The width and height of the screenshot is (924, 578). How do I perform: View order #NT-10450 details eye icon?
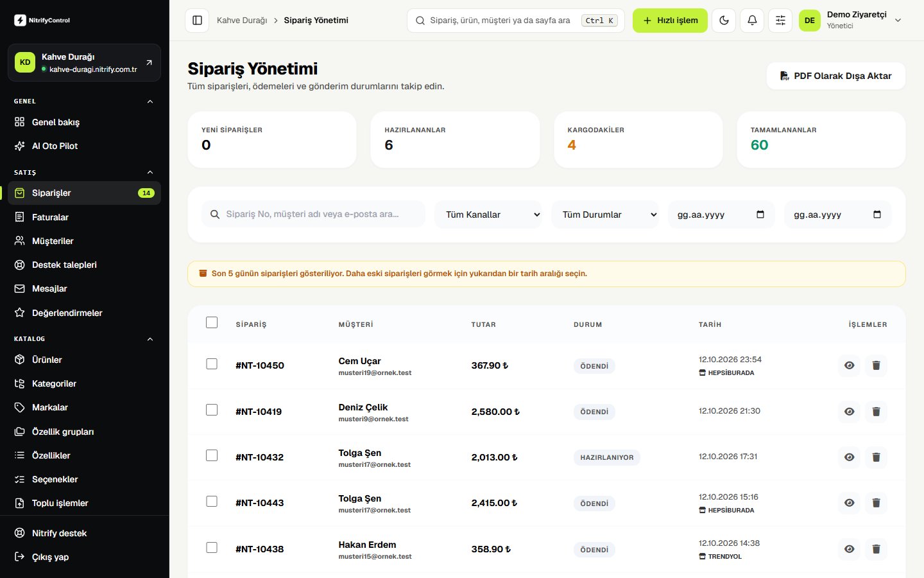coord(849,365)
